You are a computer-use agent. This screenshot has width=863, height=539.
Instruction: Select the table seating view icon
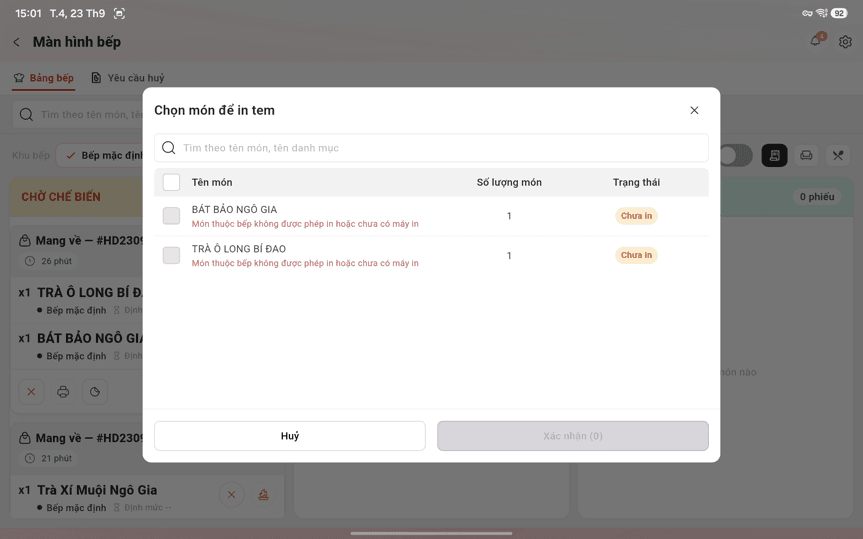click(x=806, y=155)
